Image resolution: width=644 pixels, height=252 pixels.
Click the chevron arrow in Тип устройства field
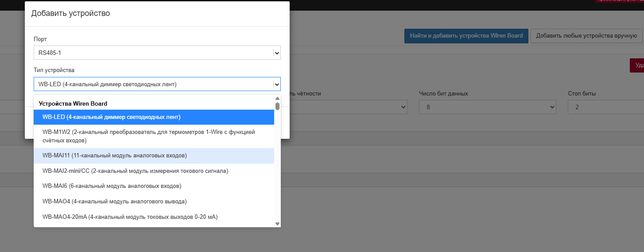277,84
